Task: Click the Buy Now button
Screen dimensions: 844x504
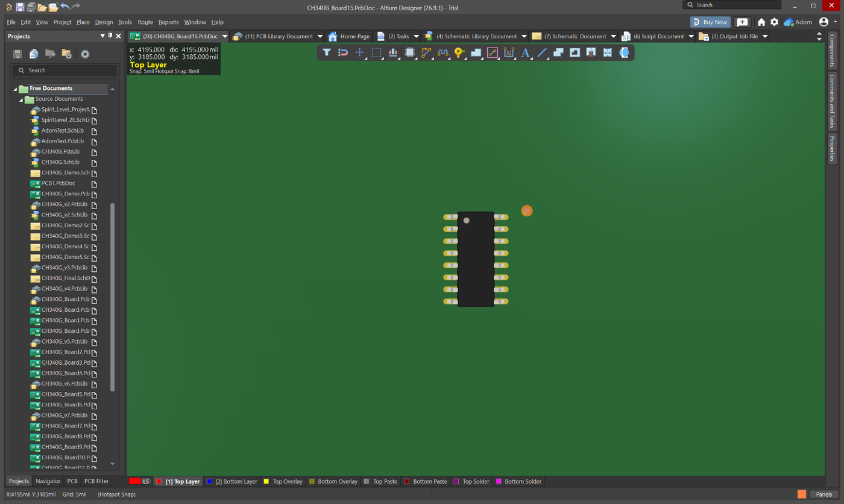Action: tap(710, 22)
